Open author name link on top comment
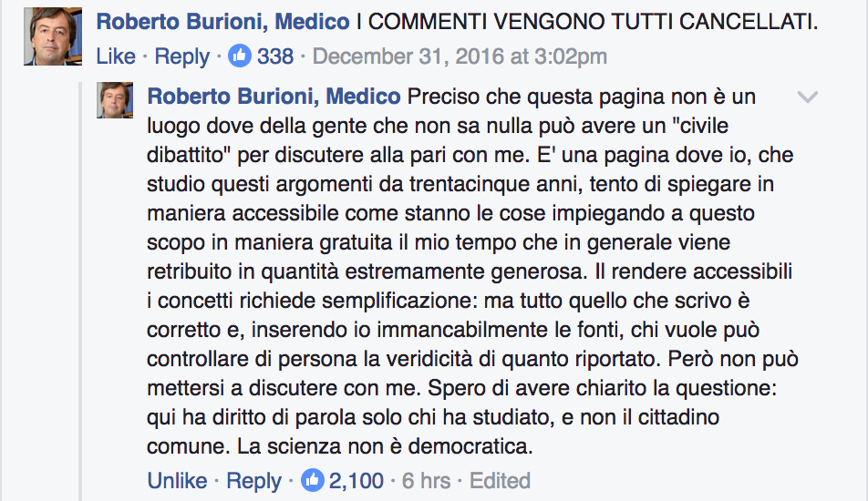The width and height of the screenshot is (868, 501). point(222,22)
